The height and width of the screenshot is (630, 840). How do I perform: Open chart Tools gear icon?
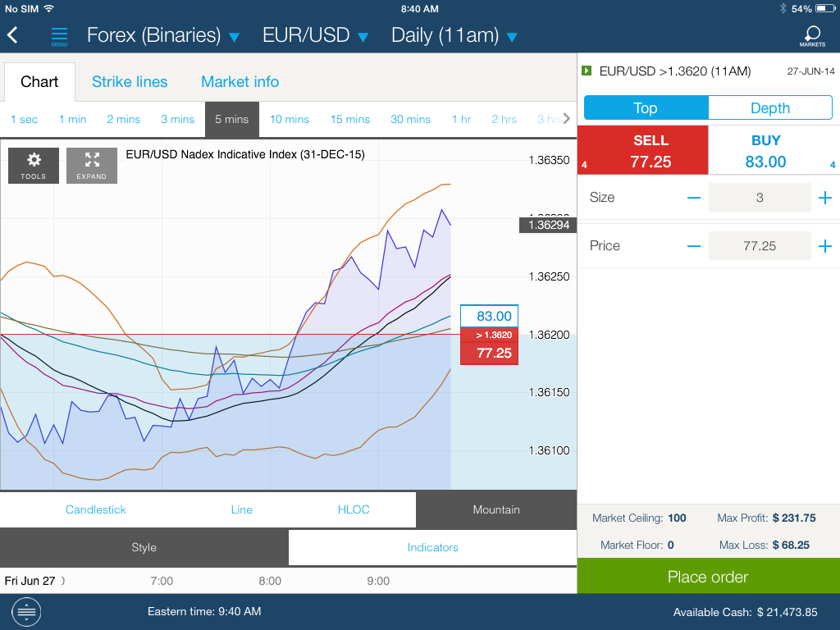(34, 165)
